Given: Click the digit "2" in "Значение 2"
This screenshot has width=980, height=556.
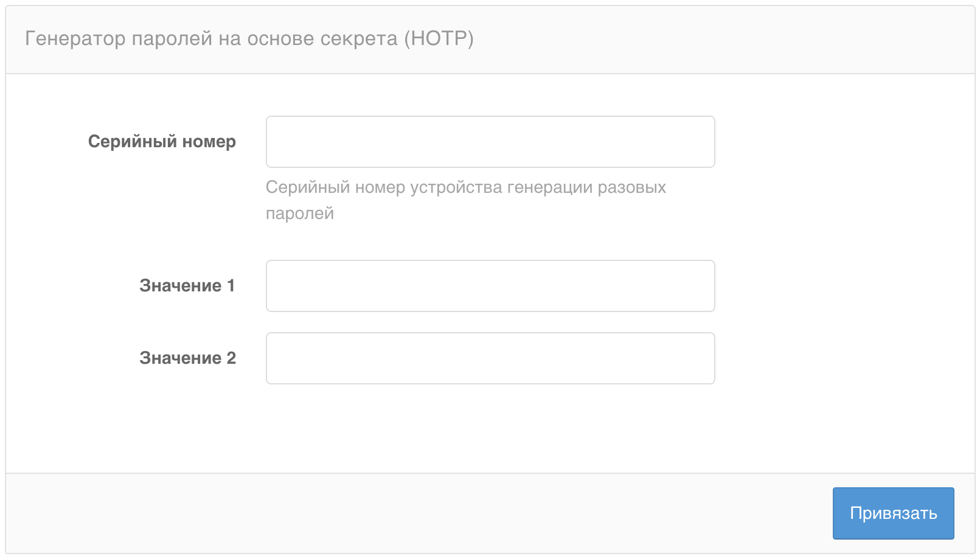Looking at the screenshot, I should [x=231, y=358].
